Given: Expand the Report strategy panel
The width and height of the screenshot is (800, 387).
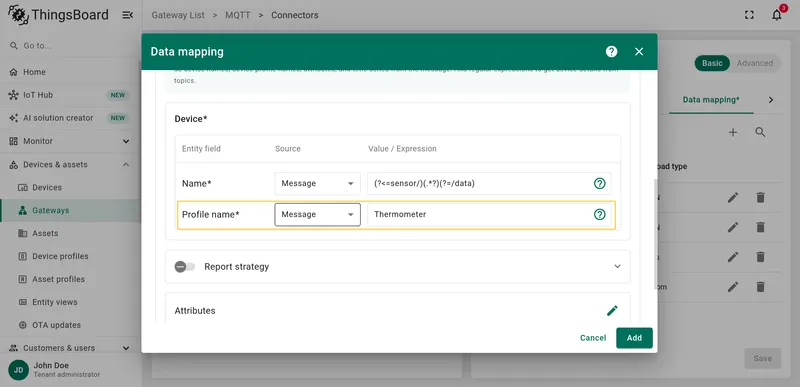Looking at the screenshot, I should tap(617, 267).
